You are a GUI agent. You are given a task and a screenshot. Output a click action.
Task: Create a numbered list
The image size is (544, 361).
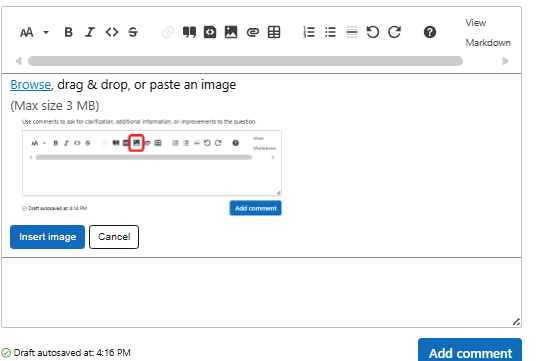click(309, 32)
